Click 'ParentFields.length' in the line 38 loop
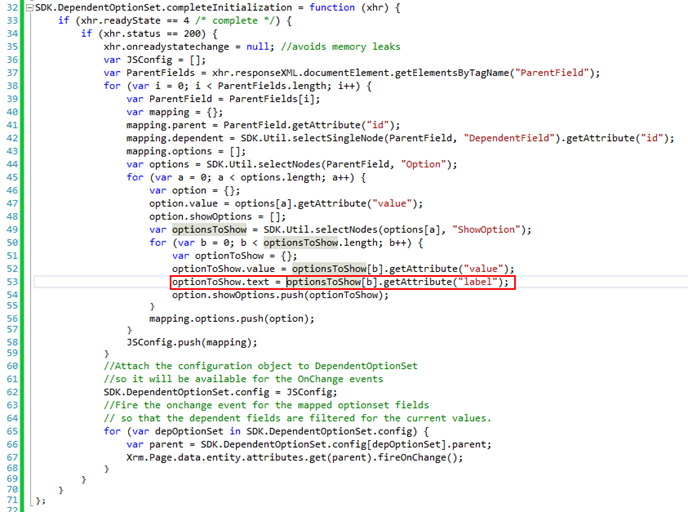This screenshot has width=688, height=512. point(272,86)
